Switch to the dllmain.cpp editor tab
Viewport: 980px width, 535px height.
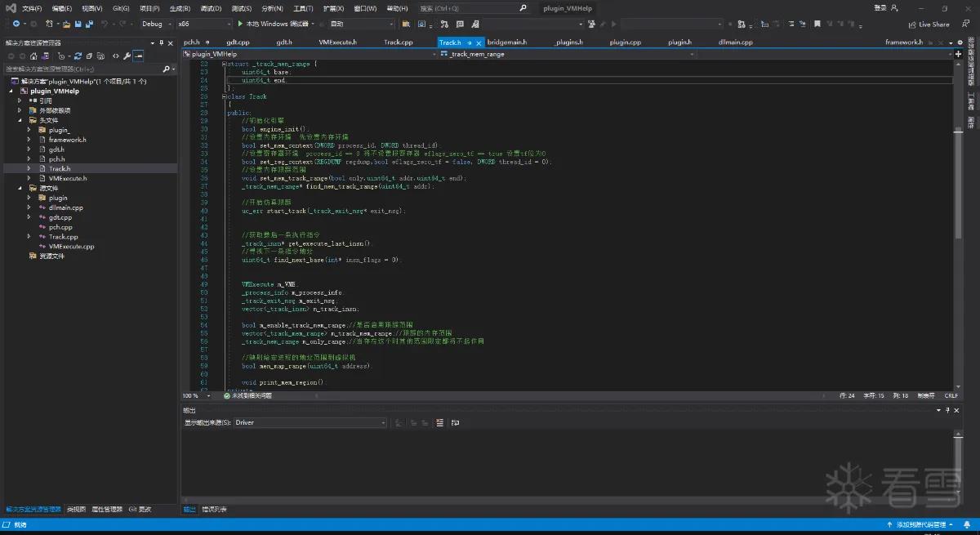click(x=735, y=42)
